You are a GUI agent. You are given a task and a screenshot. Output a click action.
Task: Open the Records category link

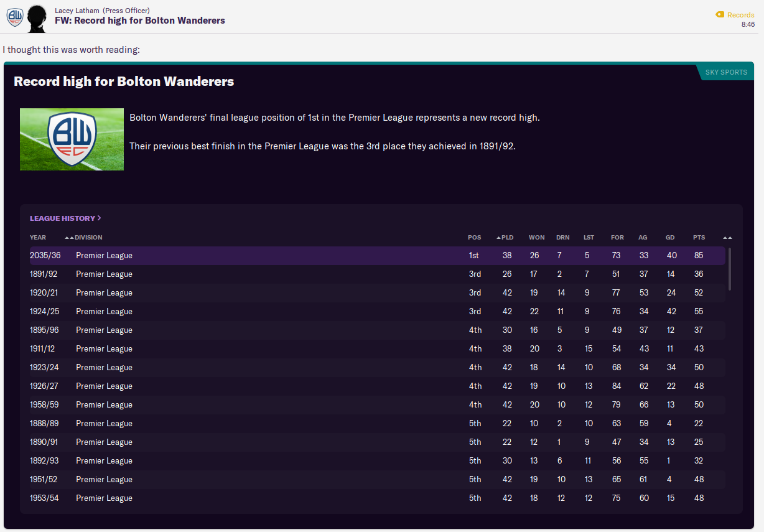point(740,15)
